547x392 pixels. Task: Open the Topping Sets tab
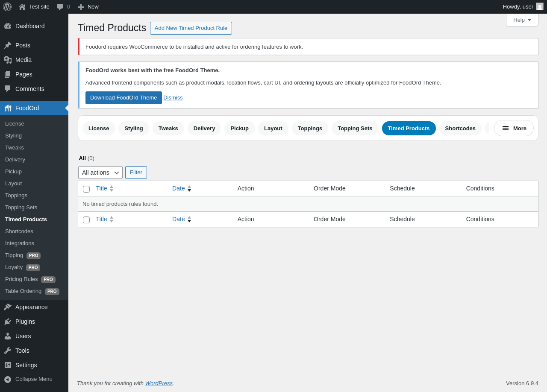tap(355, 128)
